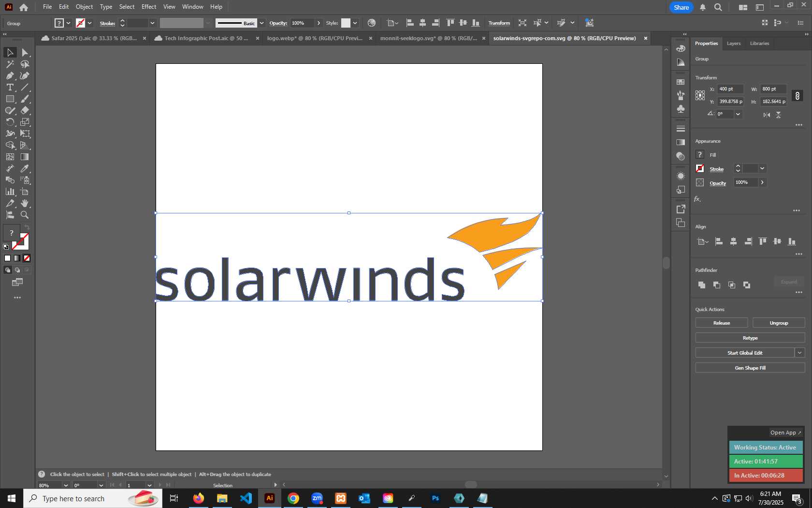Select the Curvature tool
Screen dimensions: 812x508
pyautogui.click(x=25, y=75)
